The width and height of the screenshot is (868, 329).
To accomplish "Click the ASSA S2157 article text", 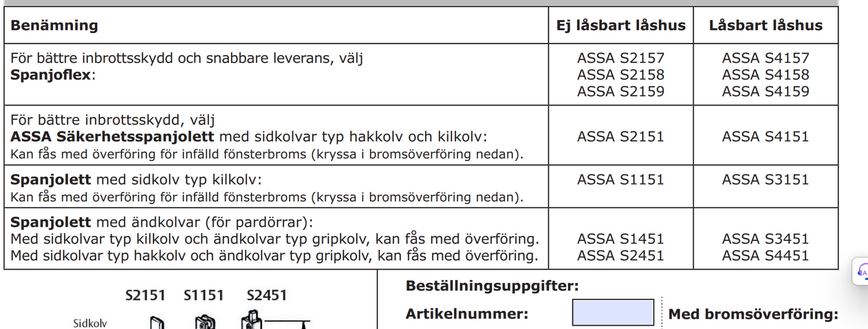I will pos(620,58).
